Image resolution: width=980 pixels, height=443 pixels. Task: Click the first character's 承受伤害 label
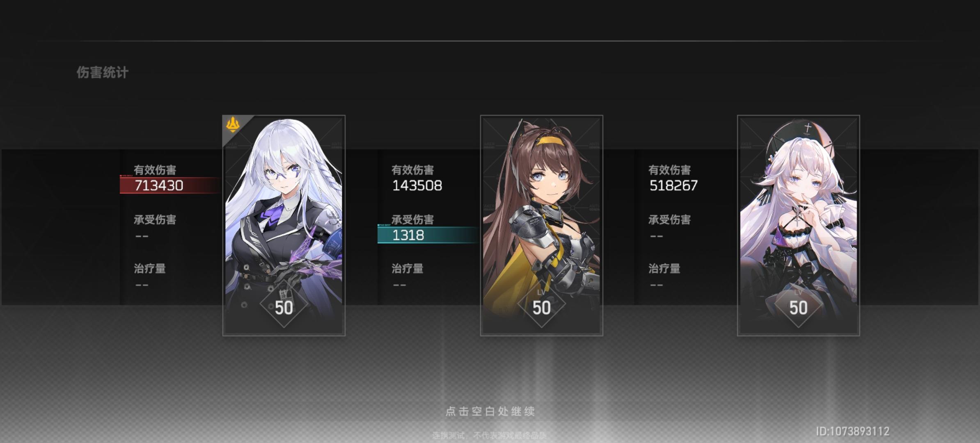pos(155,220)
